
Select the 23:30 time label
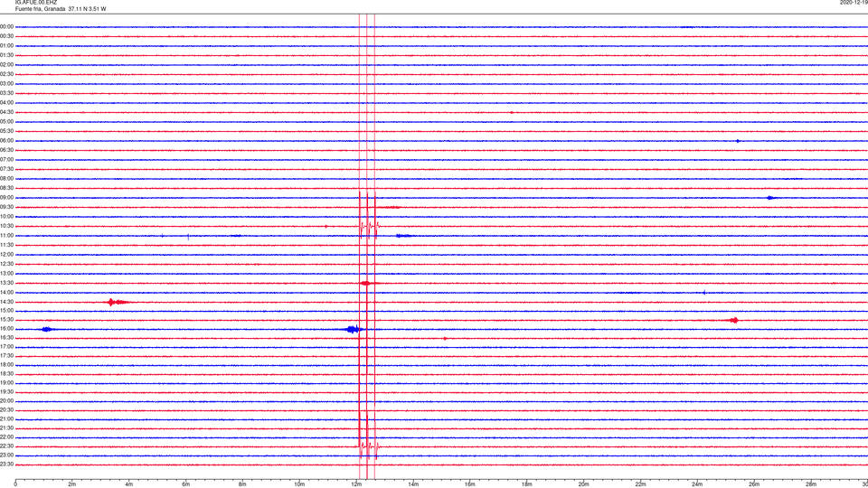pos(6,465)
